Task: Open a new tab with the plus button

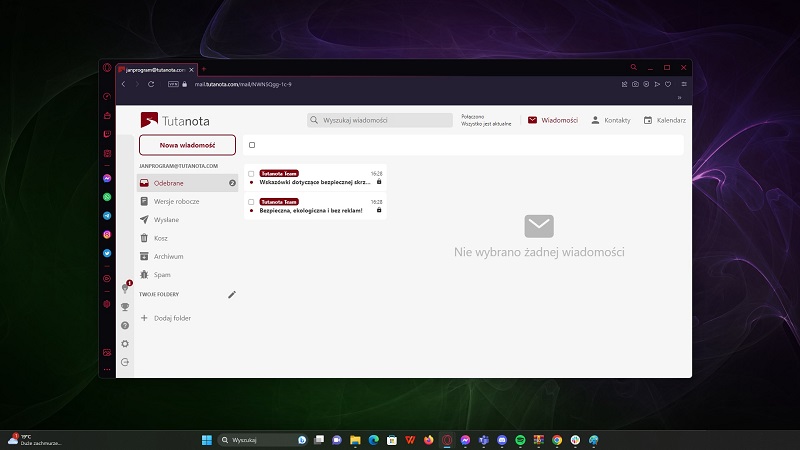Action: 204,69
